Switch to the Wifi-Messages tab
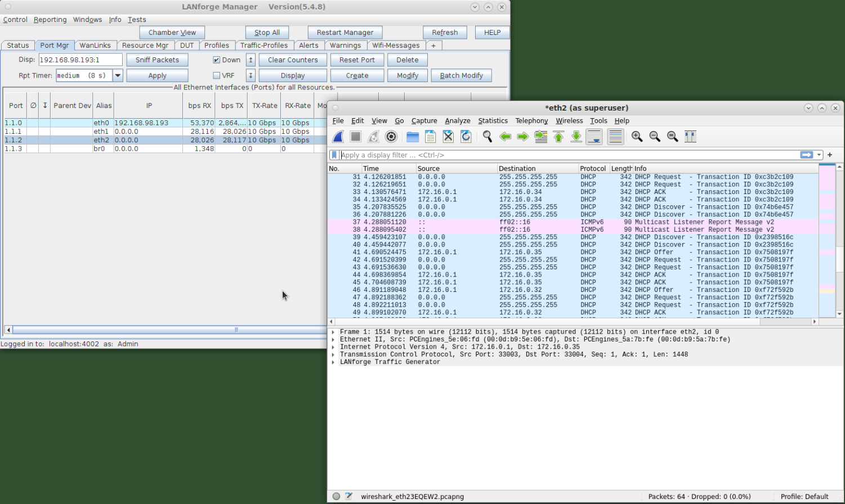 point(396,45)
